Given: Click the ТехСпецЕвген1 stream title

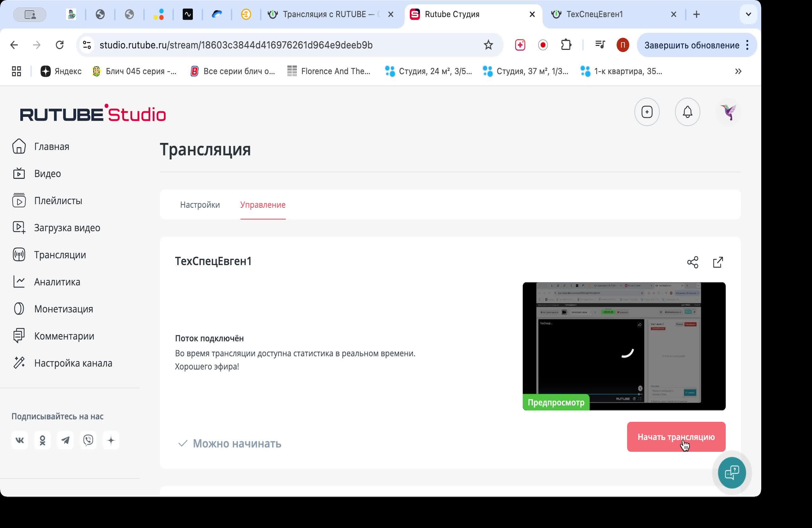Looking at the screenshot, I should click(213, 261).
